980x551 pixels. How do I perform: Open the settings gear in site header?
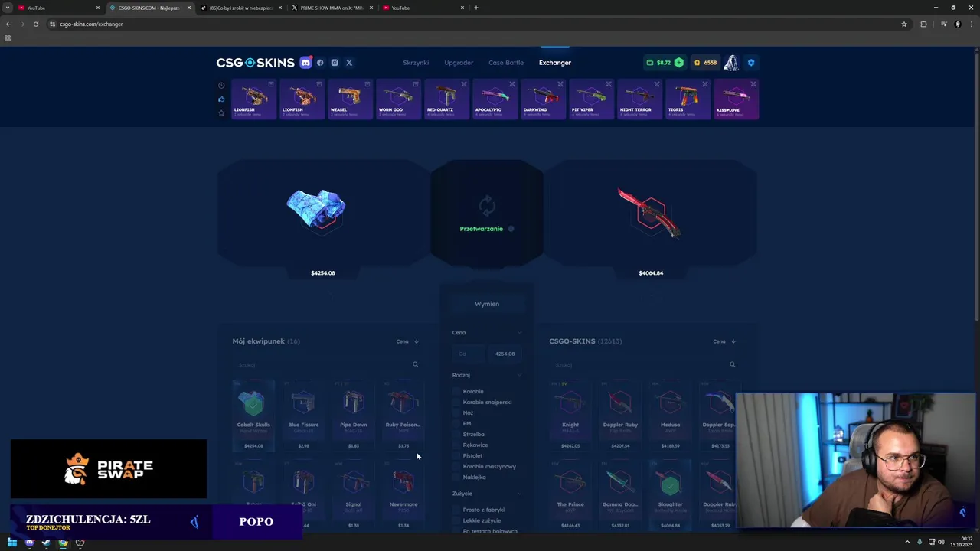[751, 63]
